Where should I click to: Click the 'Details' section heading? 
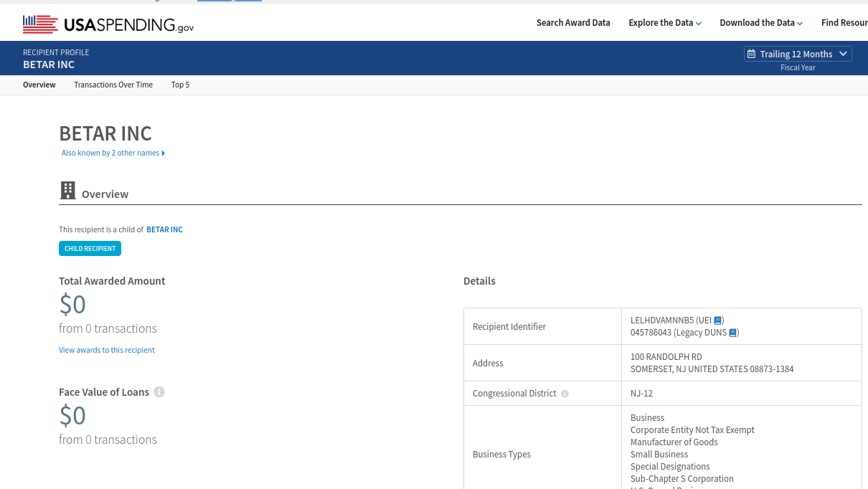[x=479, y=281]
